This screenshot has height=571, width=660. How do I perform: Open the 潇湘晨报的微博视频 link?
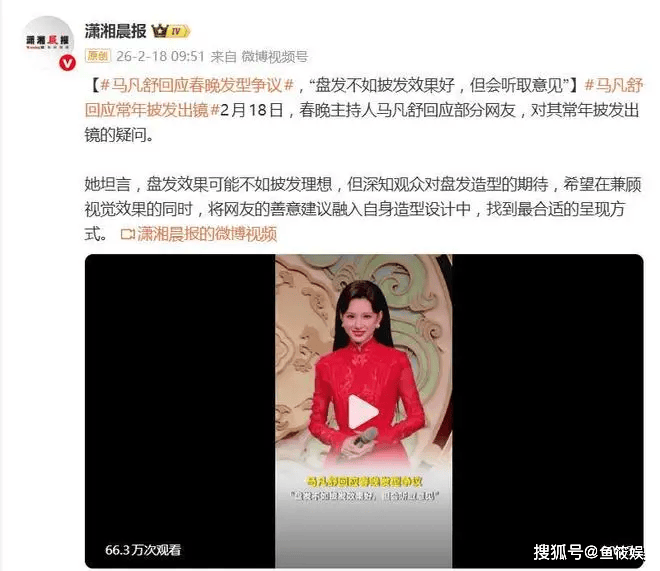pyautogui.click(x=207, y=234)
